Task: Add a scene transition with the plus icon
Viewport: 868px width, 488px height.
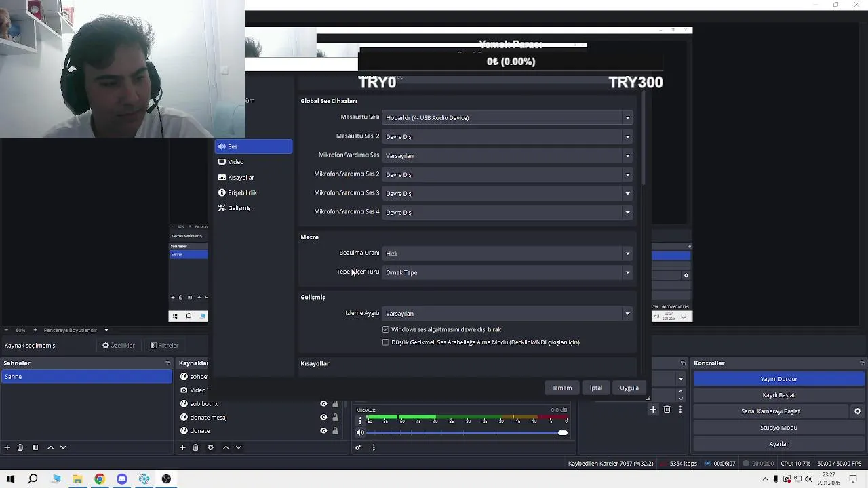Action: point(653,409)
